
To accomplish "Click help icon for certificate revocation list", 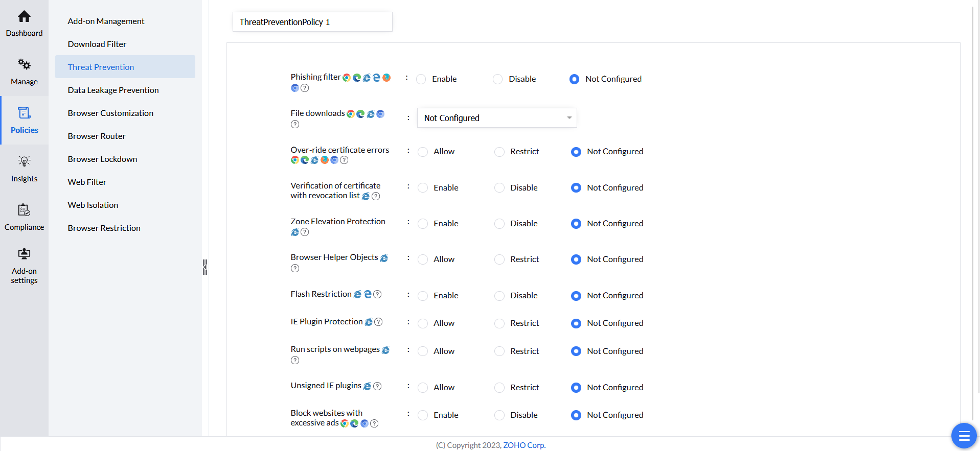I will pos(376,196).
